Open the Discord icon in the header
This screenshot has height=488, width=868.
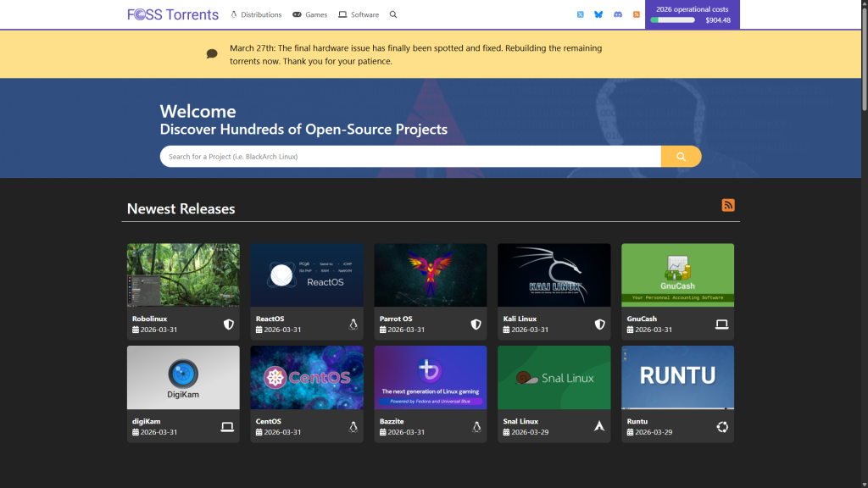tap(618, 14)
